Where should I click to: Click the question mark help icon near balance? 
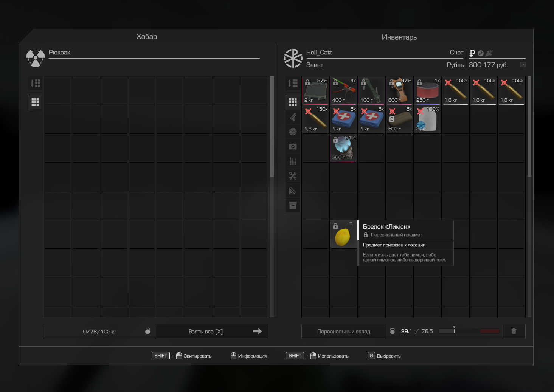523,65
